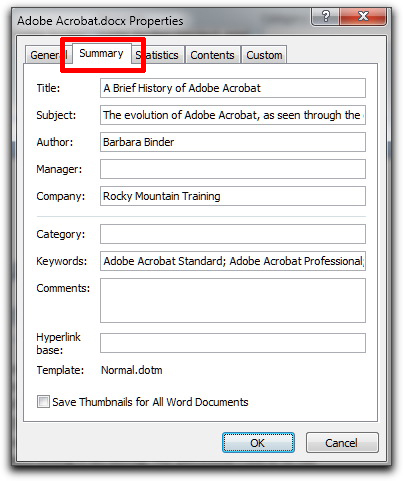Open the Custom tab
Screen dimensions: 403x481
click(264, 55)
